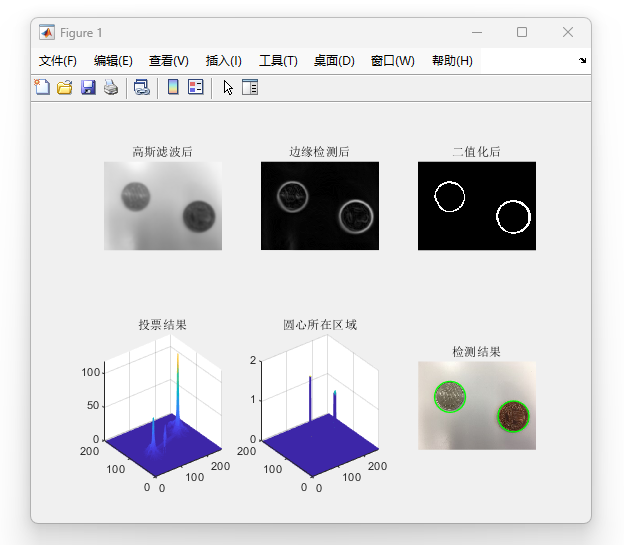
Task: Open the 文件(F) menu
Action: coord(58,61)
